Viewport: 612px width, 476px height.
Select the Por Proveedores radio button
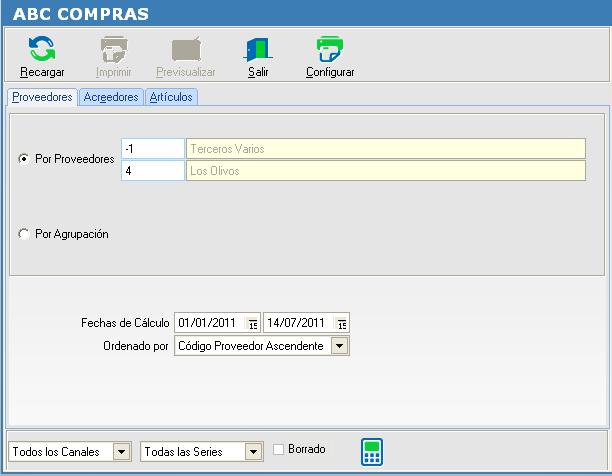click(x=24, y=159)
